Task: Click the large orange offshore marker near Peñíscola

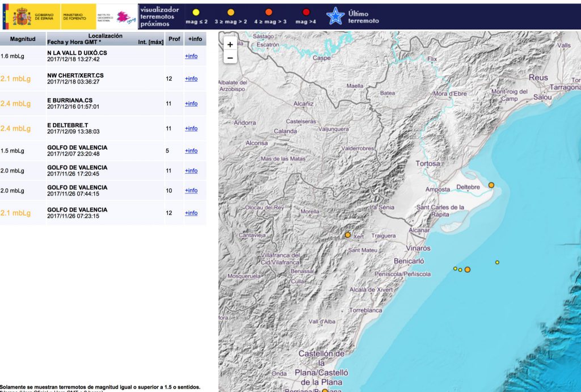Action: [x=468, y=269]
